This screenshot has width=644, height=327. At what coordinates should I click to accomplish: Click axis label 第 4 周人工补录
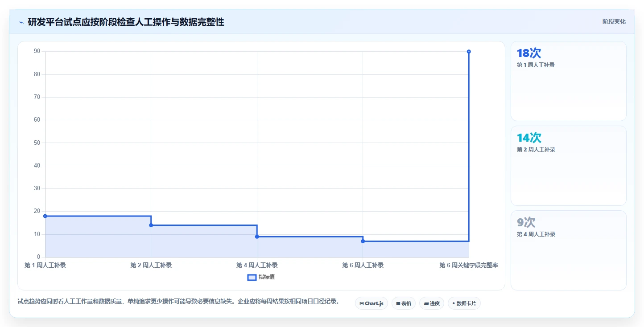(x=257, y=265)
